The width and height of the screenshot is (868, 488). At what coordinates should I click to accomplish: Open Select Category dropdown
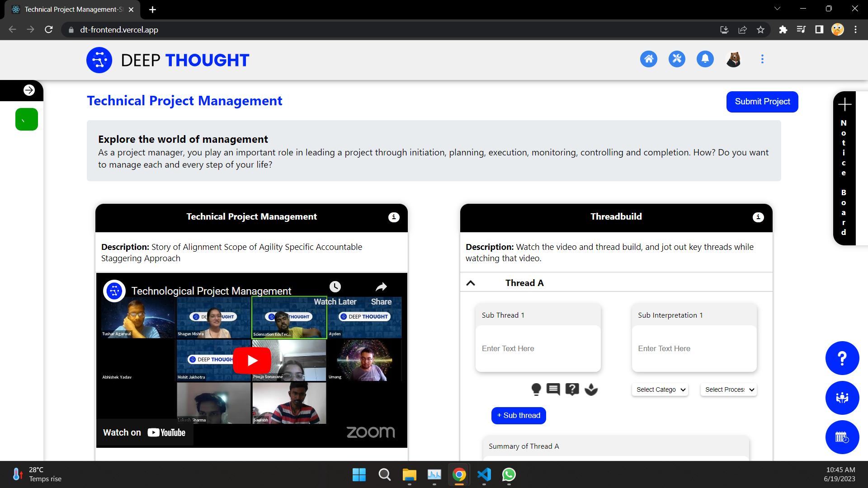tap(660, 389)
